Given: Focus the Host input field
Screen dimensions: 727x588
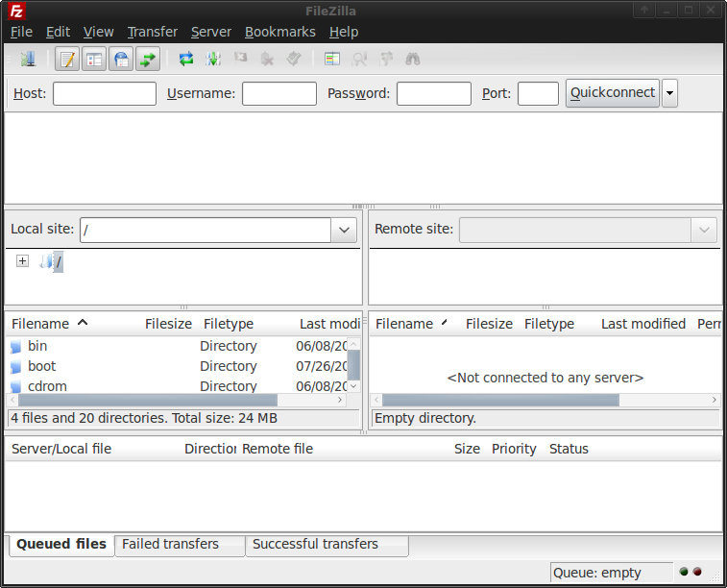Looking at the screenshot, I should tap(105, 93).
